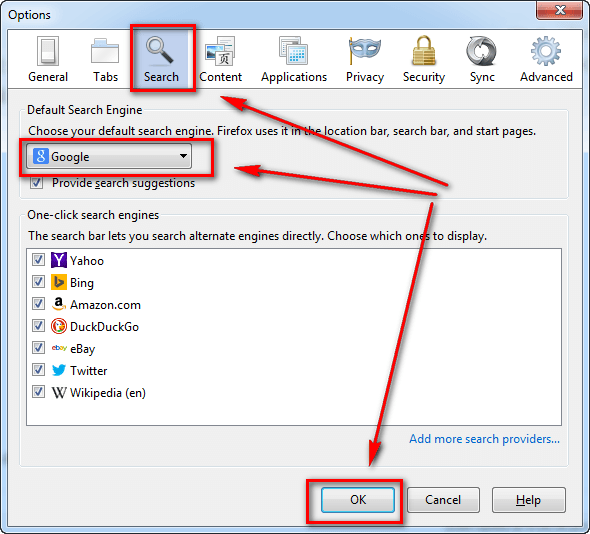Switch to the Tabs panel icon
Image resolution: width=590 pixels, height=534 pixels.
click(x=105, y=51)
